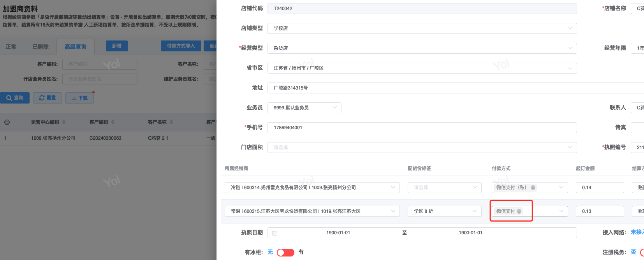Switch to the 已删除 tab
The height and width of the screenshot is (260, 644).
pos(40,47)
